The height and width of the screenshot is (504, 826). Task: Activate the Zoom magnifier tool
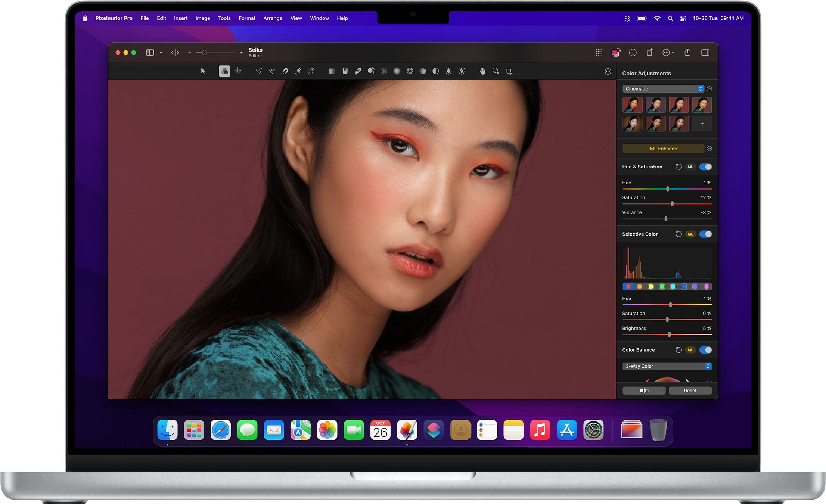[496, 71]
